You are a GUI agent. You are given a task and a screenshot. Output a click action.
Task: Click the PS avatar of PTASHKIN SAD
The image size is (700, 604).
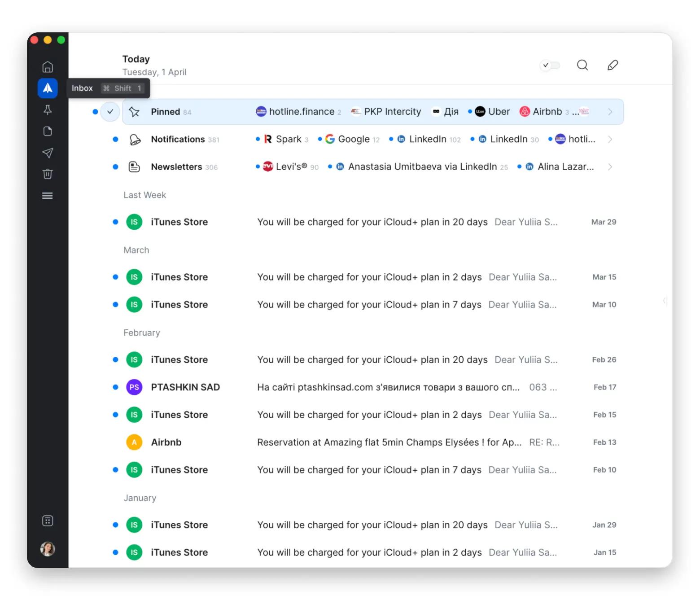coord(134,387)
